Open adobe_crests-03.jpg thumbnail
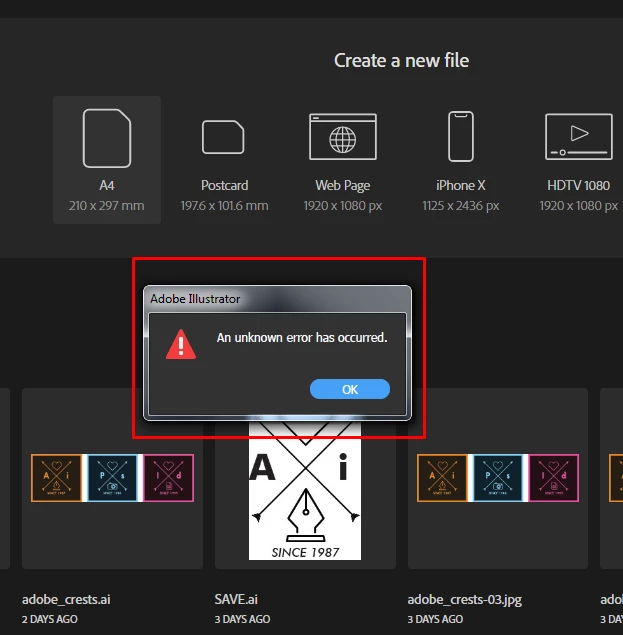This screenshot has width=623, height=635. click(498, 478)
